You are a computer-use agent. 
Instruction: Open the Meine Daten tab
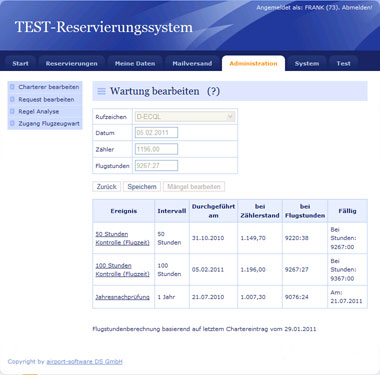(x=135, y=63)
